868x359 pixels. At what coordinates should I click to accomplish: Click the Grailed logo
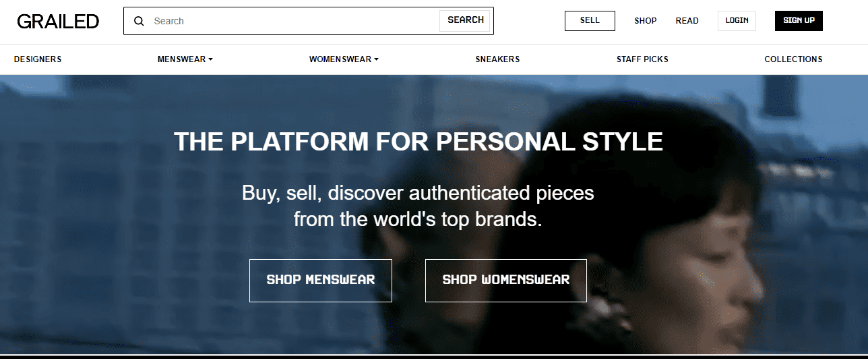pyautogui.click(x=58, y=21)
